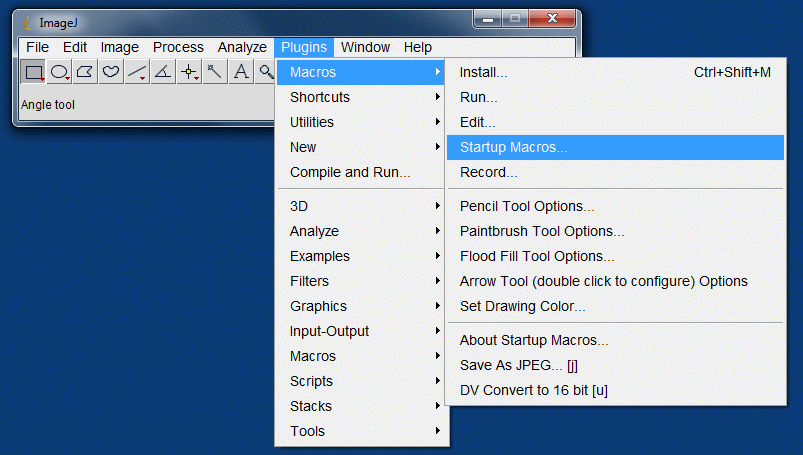
Task: Select the Straight Line tool
Action: click(x=137, y=72)
